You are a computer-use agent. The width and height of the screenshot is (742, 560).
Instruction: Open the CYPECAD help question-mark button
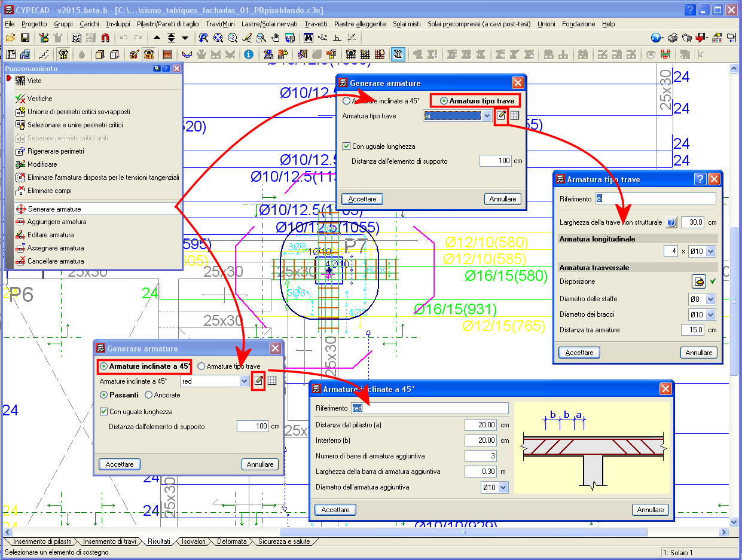coord(690,10)
